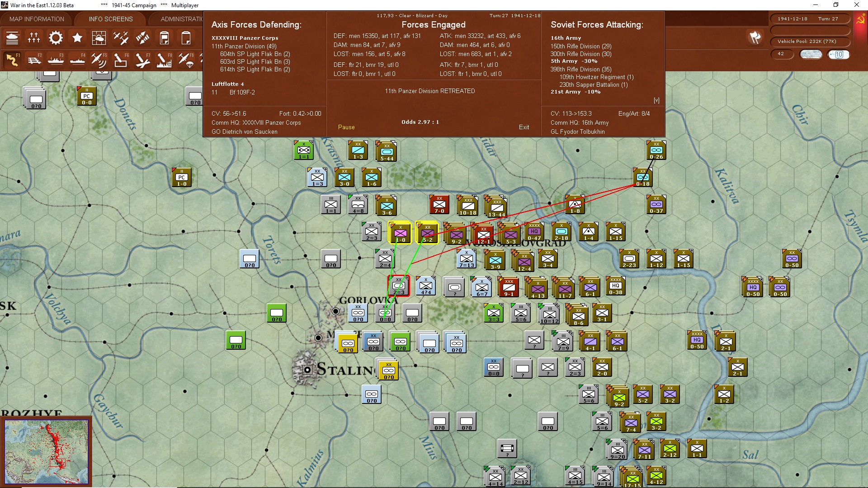
Task: Open the blank clipboard report icon
Action: (186, 38)
